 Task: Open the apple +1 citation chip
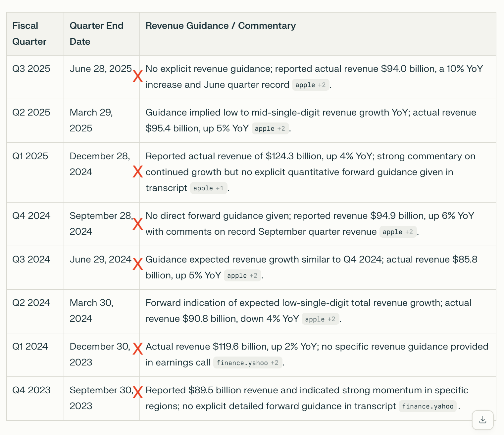208,188
